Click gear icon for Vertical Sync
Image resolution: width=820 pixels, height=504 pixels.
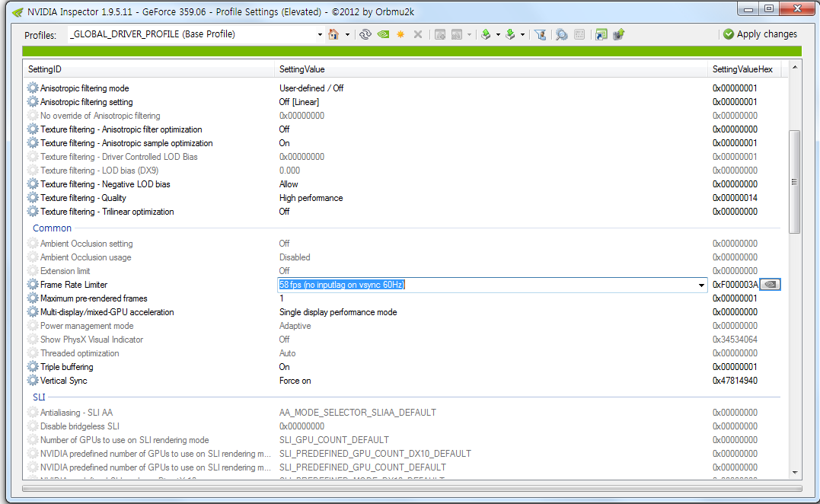tap(33, 380)
